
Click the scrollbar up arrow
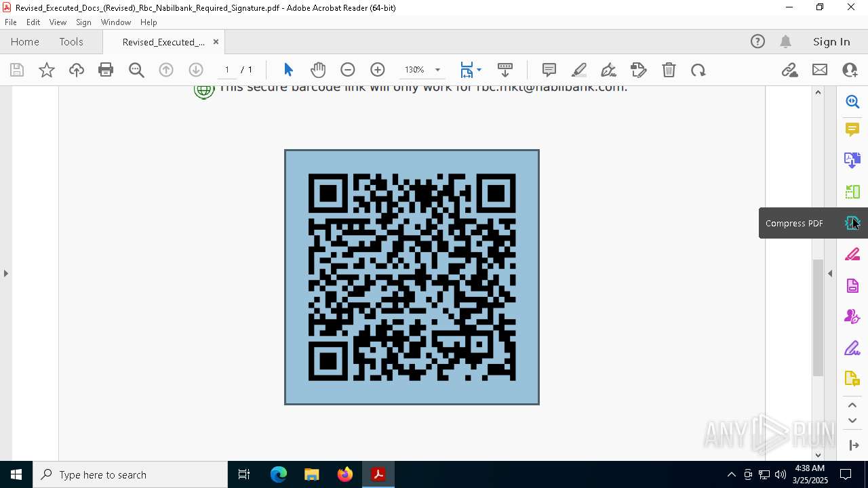tap(818, 92)
